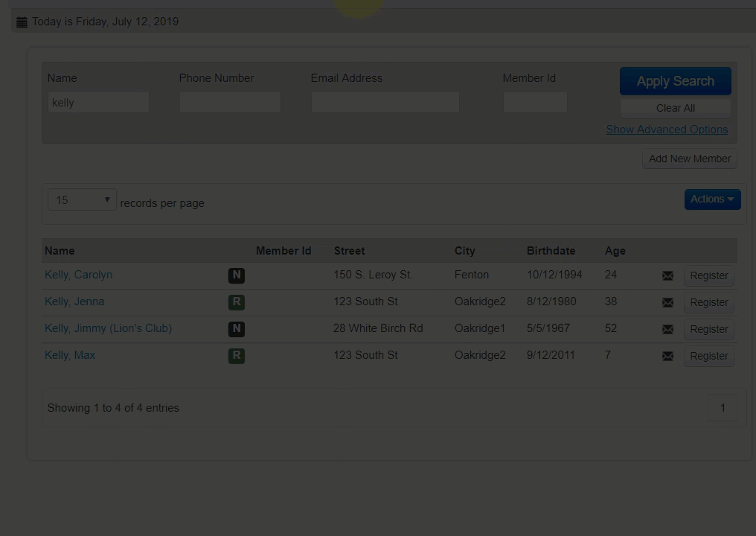Click the Add New Member button
The width and height of the screenshot is (756, 536).
[690, 159]
